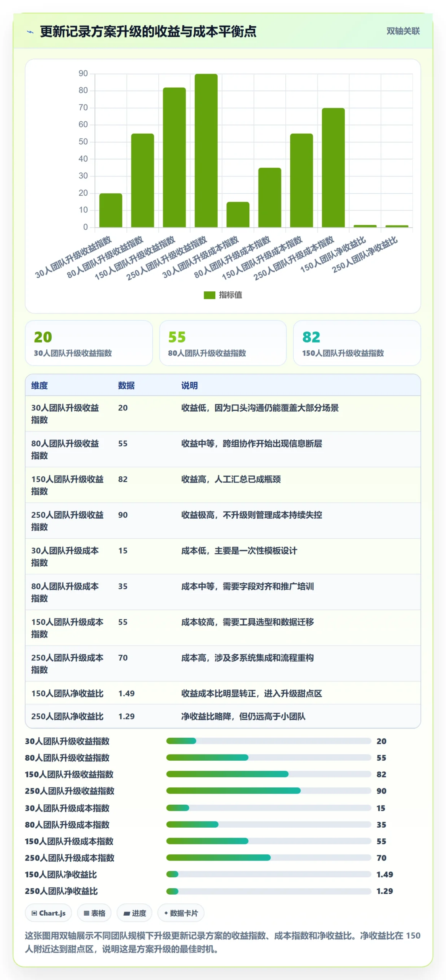Screen dimensions: 446x980
Task: Click progress bar for 250人团队升级收益指数
Action: click(x=269, y=791)
